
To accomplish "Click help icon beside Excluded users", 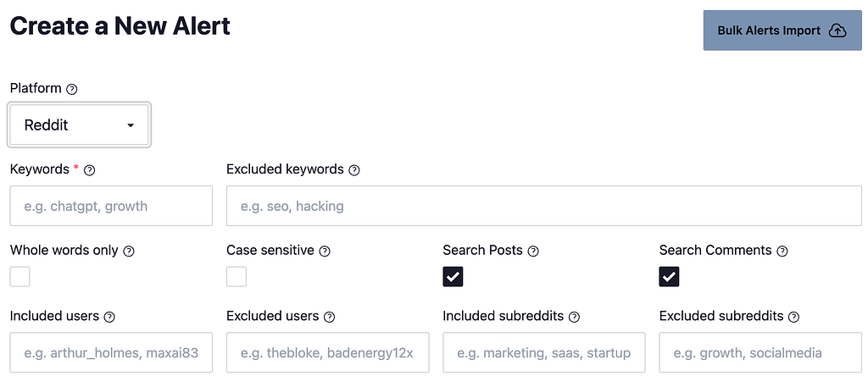I will click(x=330, y=317).
